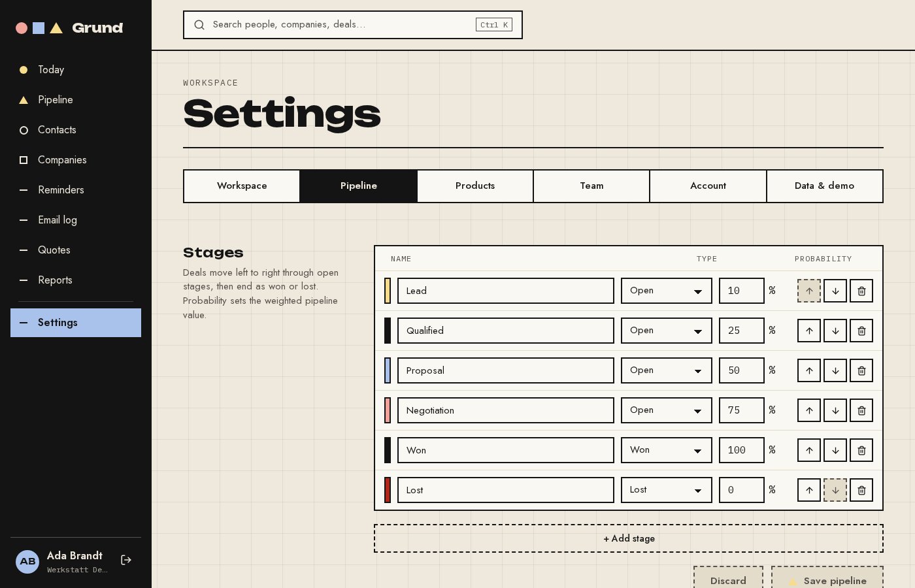Delete the Proposal stage
This screenshot has width=915, height=588.
coord(861,370)
